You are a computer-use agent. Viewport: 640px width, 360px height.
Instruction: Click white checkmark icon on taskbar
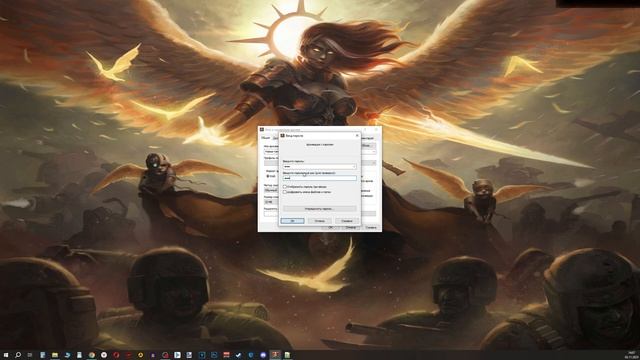point(238,355)
